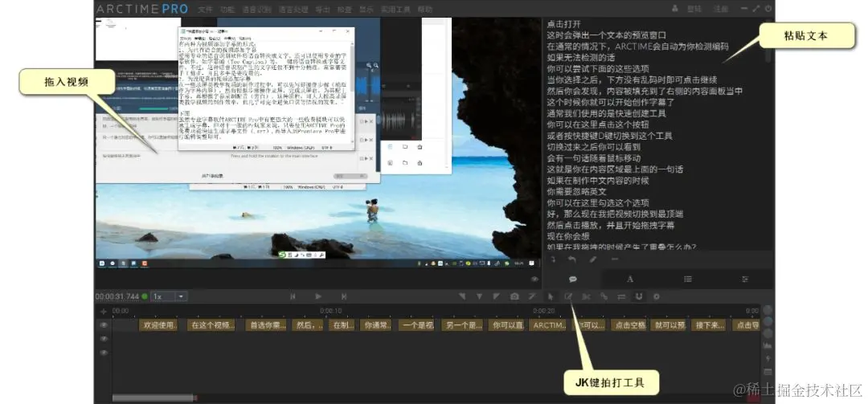Toggle visibility of second subtitle track
The height and width of the screenshot is (404, 868).
point(104,338)
